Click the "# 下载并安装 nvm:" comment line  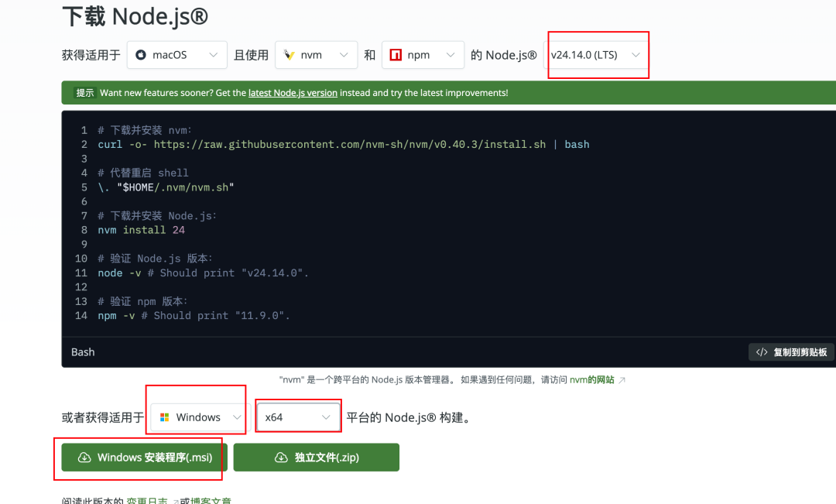[x=145, y=130]
